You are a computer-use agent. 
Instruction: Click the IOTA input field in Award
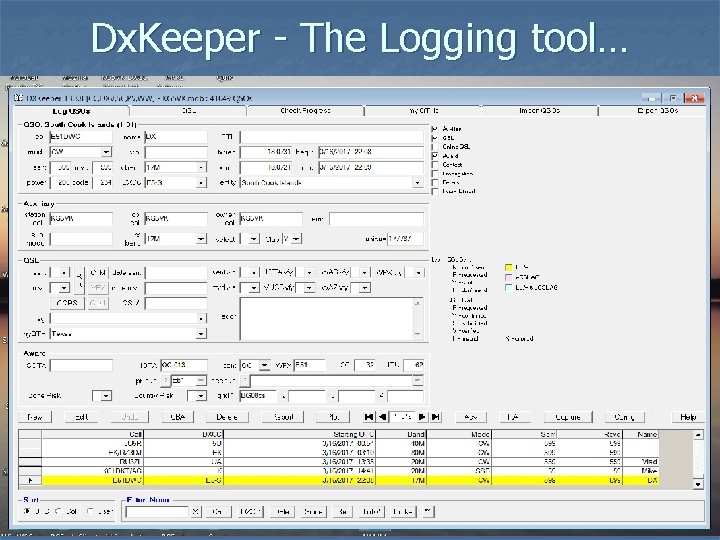point(184,366)
